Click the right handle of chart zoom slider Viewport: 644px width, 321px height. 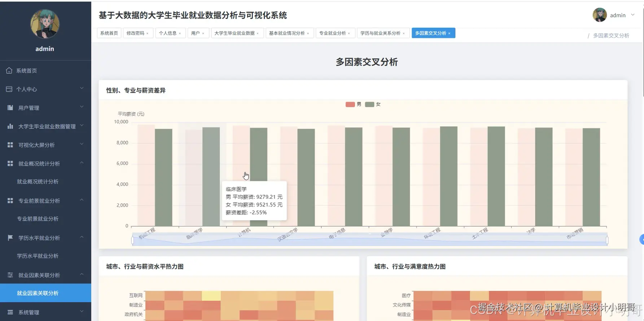coord(607,240)
